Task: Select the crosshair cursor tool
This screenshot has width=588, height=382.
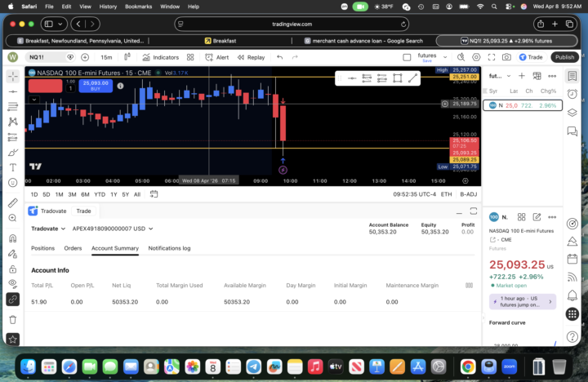Action: [13, 76]
